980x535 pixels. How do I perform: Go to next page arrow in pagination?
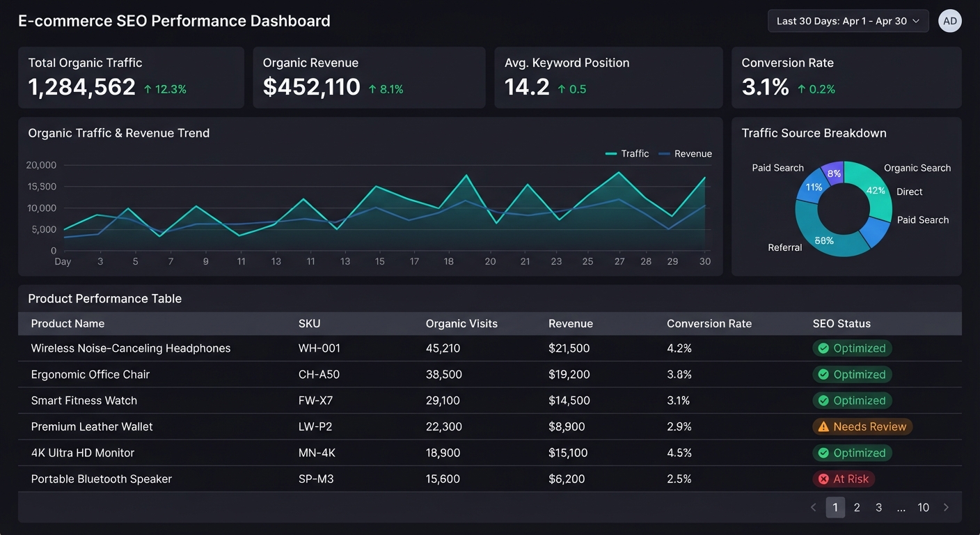[x=946, y=507]
